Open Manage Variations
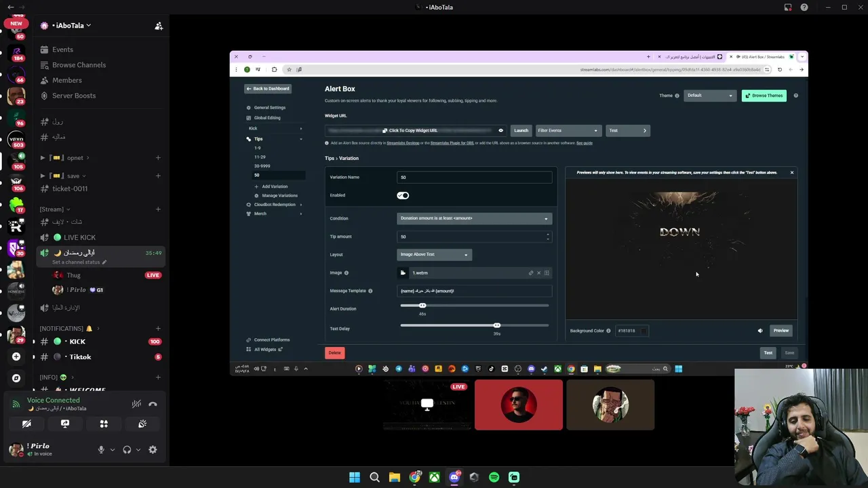This screenshot has width=868, height=488. pyautogui.click(x=279, y=195)
